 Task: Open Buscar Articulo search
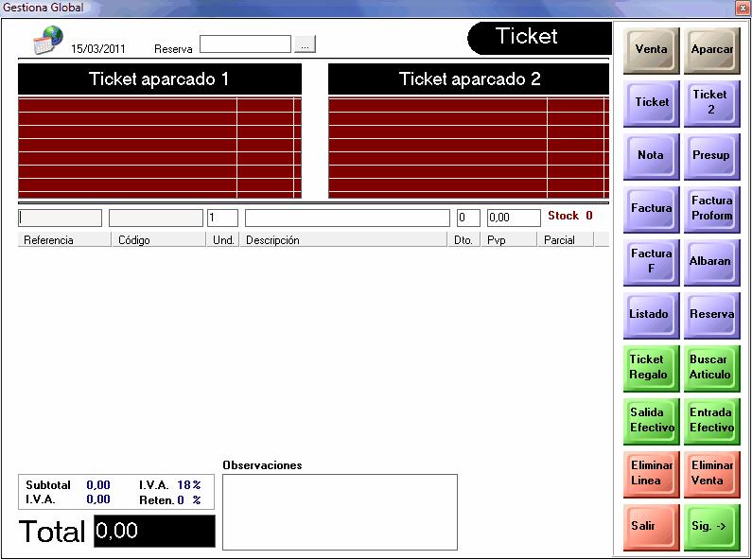711,368
